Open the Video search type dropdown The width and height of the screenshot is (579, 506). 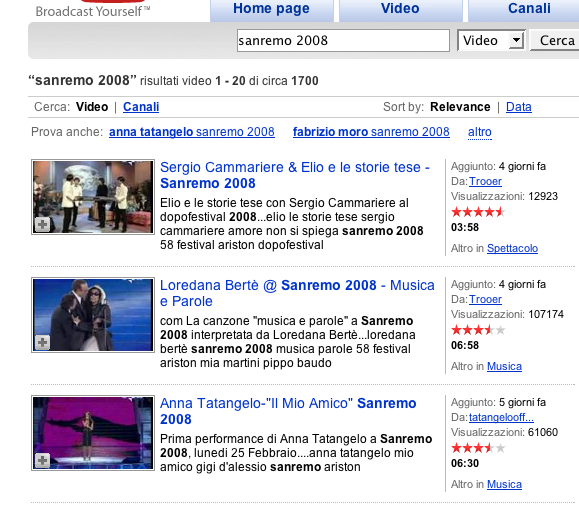coord(491,40)
